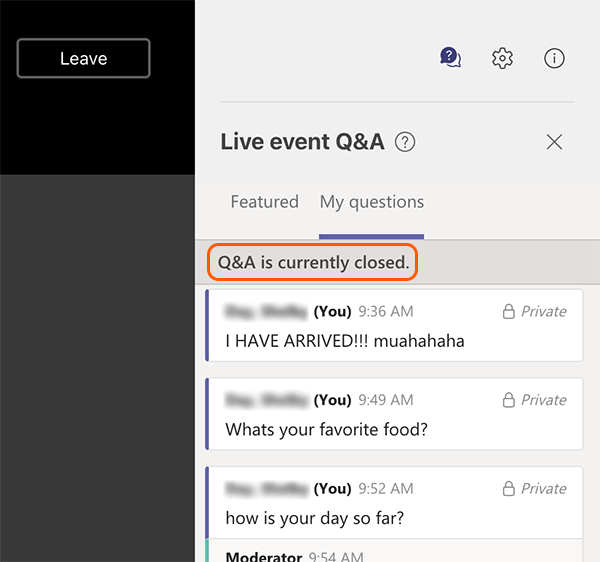This screenshot has width=600, height=562.
Task: Open the Q&A chat bubble icon
Action: tap(451, 58)
